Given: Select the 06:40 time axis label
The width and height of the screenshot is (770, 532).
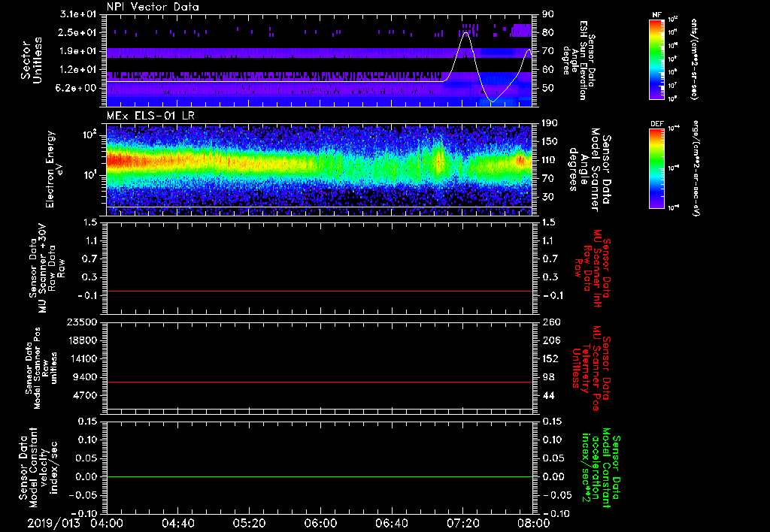Looking at the screenshot, I should pyautogui.click(x=390, y=523).
